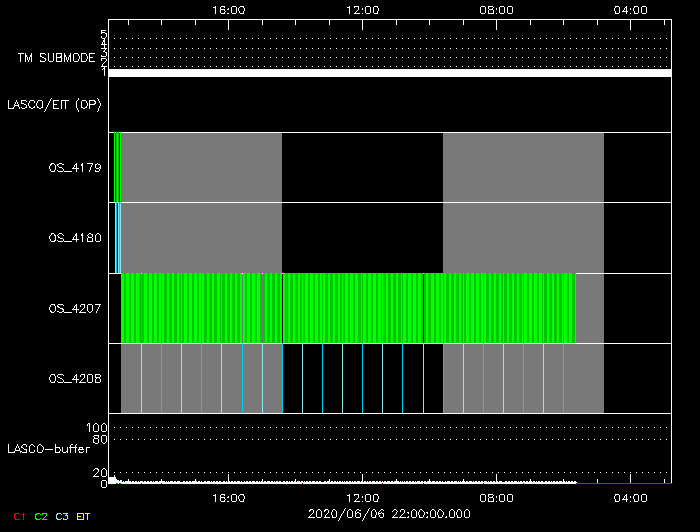The image size is (700, 532).
Task: Click the LASCO/EIT (OP) label
Action: click(54, 104)
